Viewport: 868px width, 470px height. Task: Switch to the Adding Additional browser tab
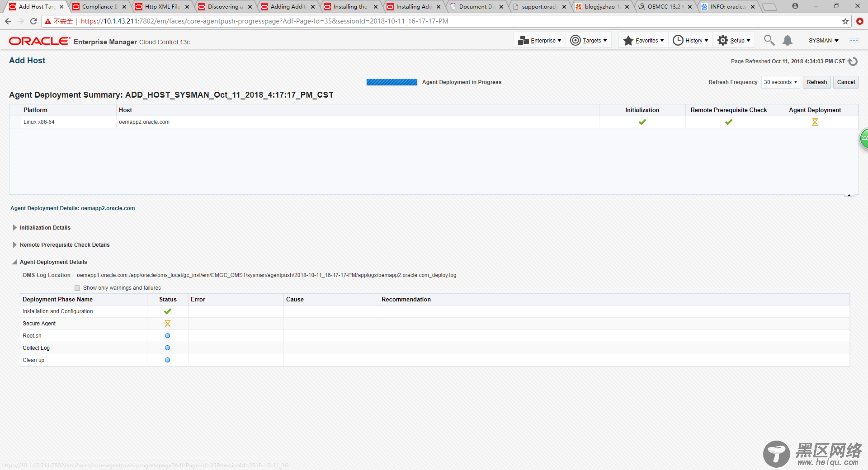[288, 7]
